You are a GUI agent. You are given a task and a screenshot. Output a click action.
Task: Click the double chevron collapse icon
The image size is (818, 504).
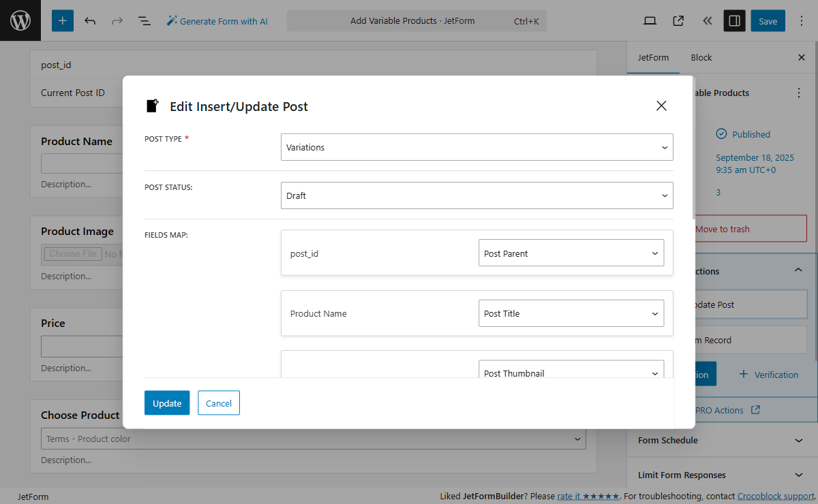tap(707, 21)
